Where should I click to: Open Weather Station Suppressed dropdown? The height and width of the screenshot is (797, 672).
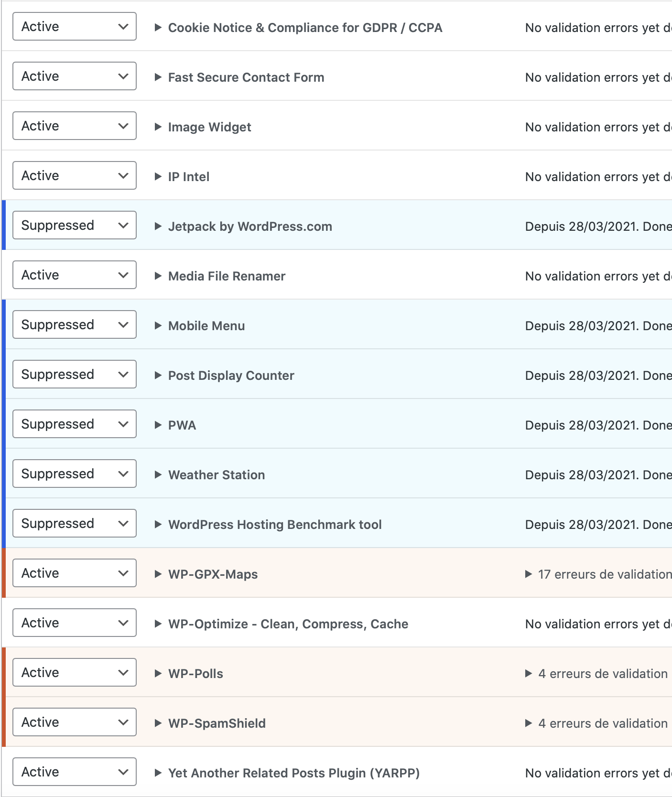[x=75, y=474]
